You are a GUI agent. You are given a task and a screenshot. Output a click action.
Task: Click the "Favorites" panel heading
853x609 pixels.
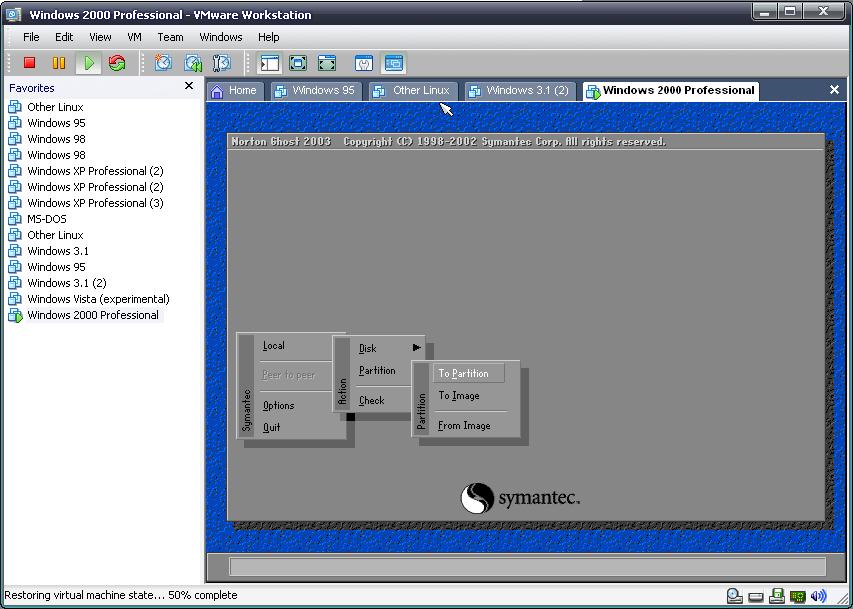click(32, 88)
